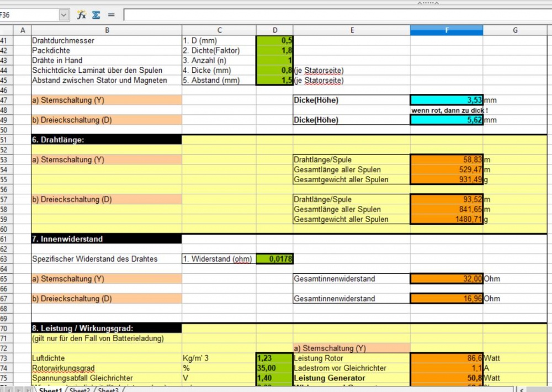Click the Luftdichte value cell 1,23

(x=275, y=358)
